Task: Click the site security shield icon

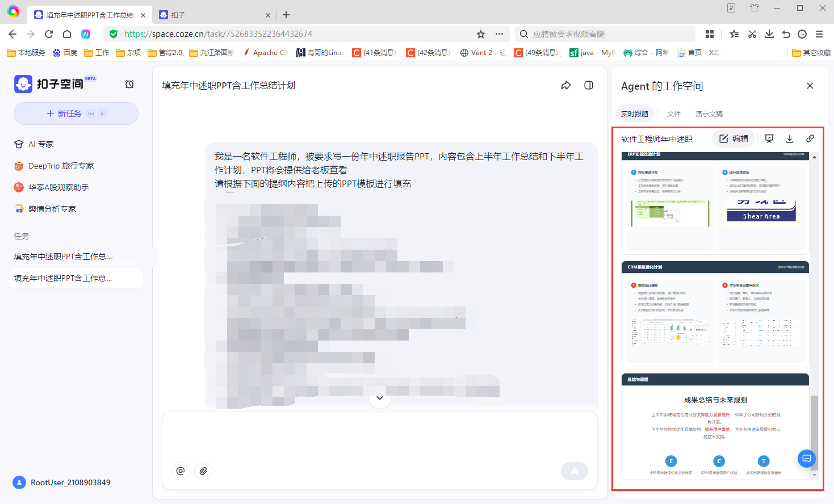Action: tap(114, 34)
